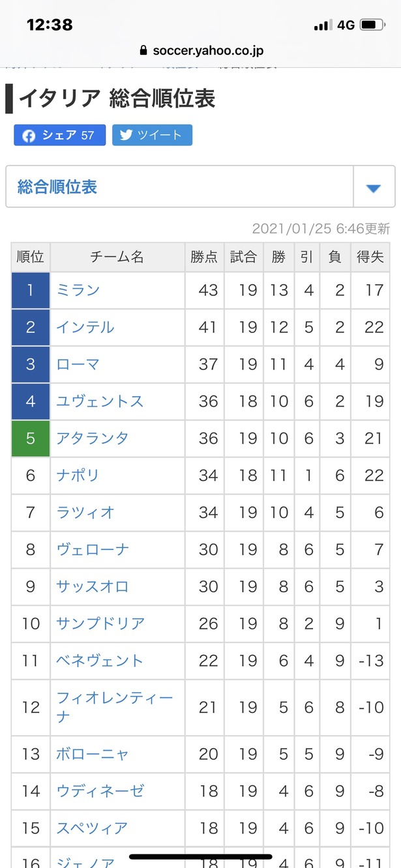Screen dimensions: 401x868
Task: Tap the green rank 5 cell
Action: coord(31,439)
